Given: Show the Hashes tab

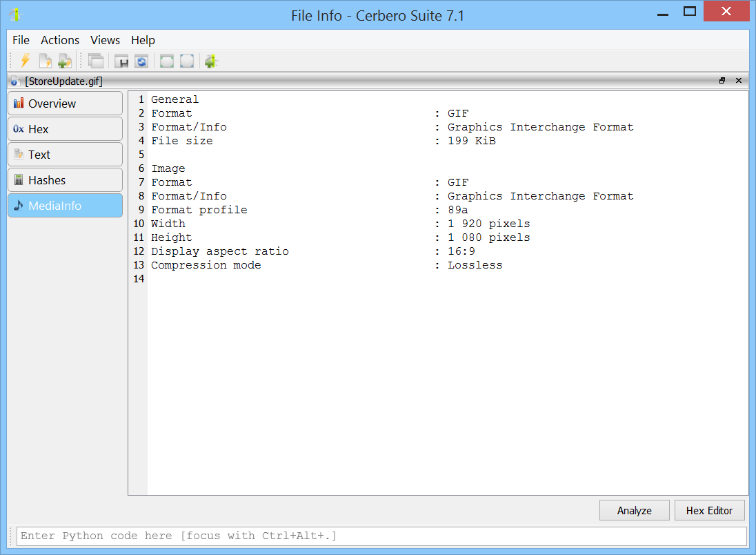Looking at the screenshot, I should tap(65, 180).
